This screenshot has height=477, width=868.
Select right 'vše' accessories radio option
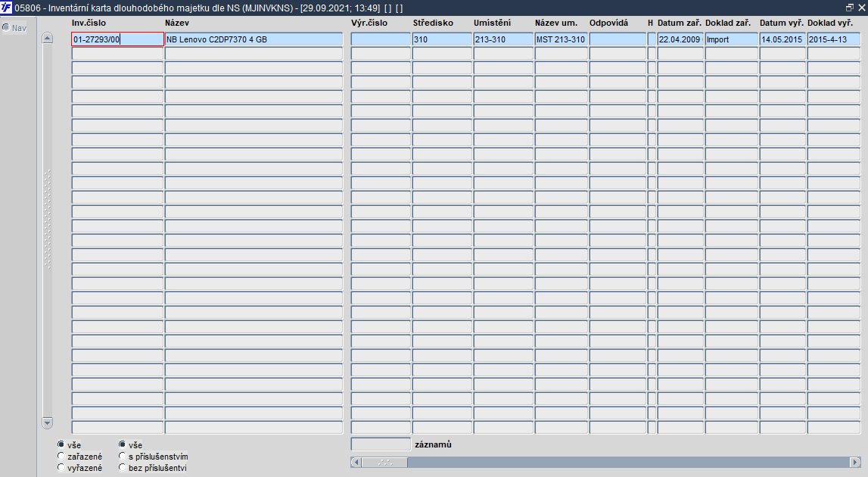123,444
